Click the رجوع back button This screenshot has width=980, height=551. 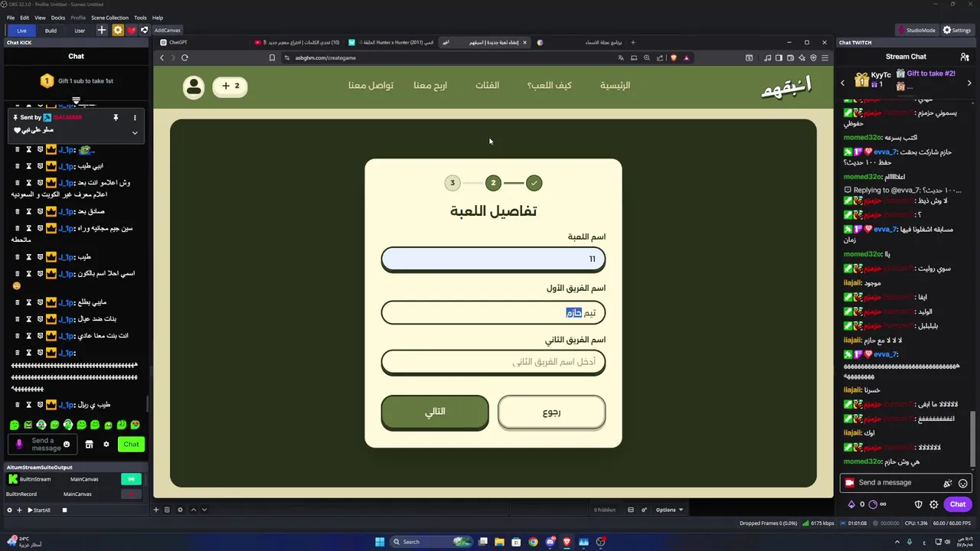pos(551,412)
